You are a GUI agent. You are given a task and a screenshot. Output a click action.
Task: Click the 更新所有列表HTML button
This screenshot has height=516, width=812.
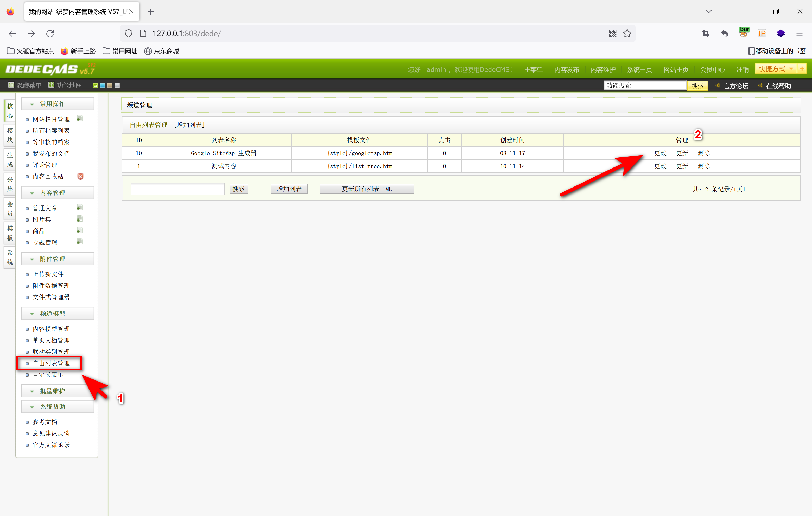367,189
